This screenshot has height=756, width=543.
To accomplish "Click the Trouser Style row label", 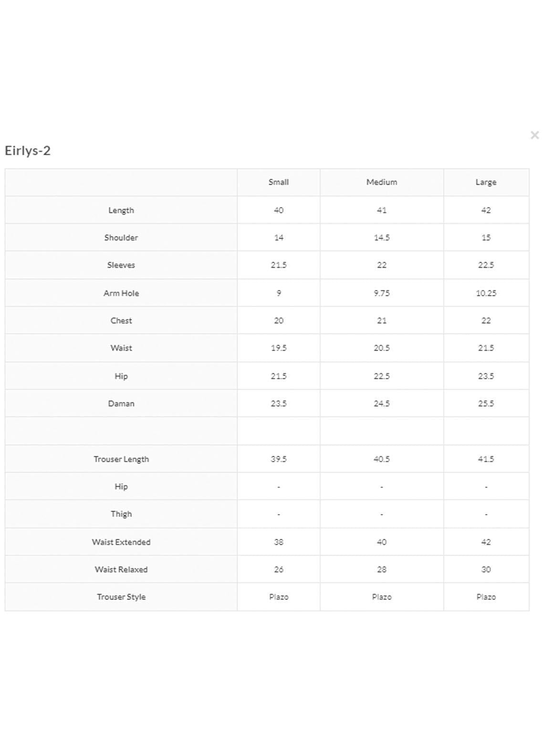I will (121, 597).
